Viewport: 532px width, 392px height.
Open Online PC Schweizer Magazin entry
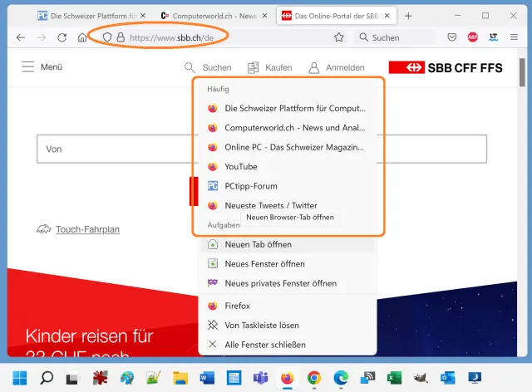[287, 147]
